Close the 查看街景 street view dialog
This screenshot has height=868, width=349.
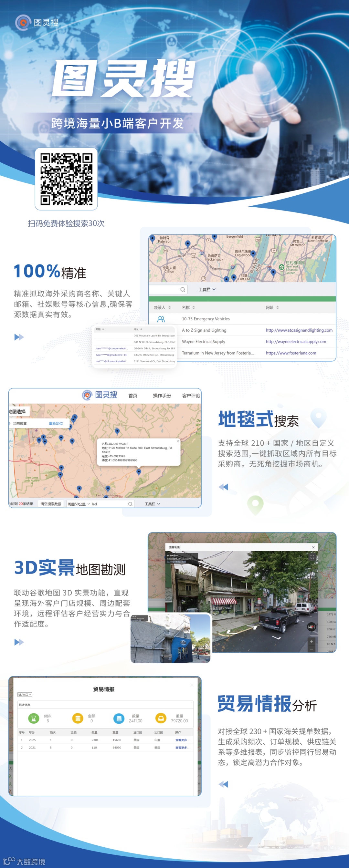tap(313, 547)
